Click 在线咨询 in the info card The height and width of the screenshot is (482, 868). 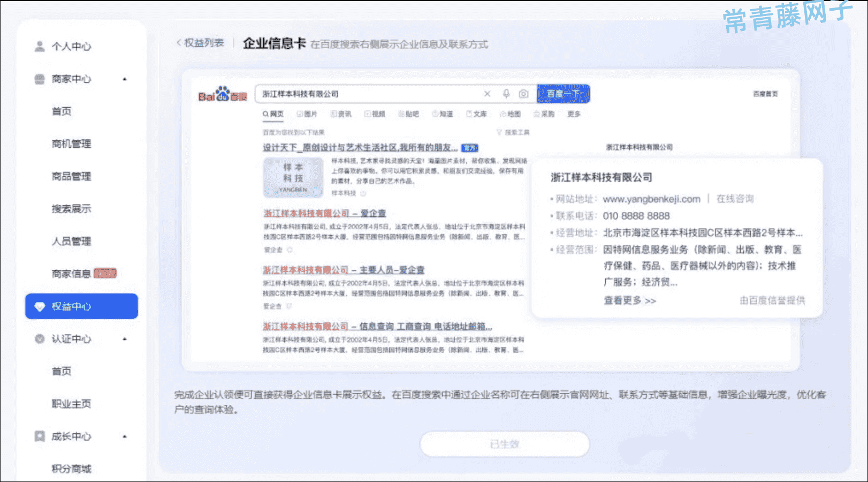click(x=735, y=199)
